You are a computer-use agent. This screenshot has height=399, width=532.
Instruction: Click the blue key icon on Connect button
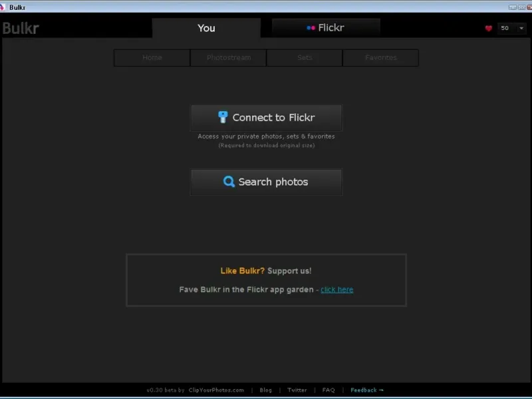coord(223,117)
